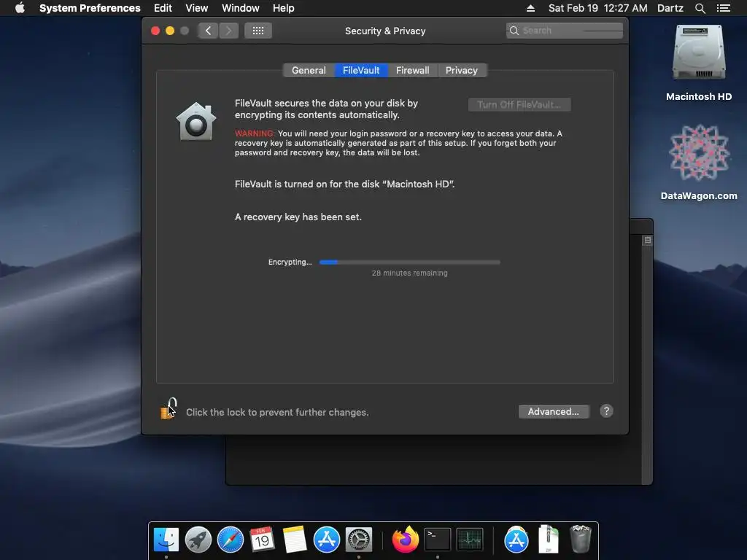Launch Launchpad rocket in the Dock
This screenshot has width=747, height=560.
tap(198, 540)
